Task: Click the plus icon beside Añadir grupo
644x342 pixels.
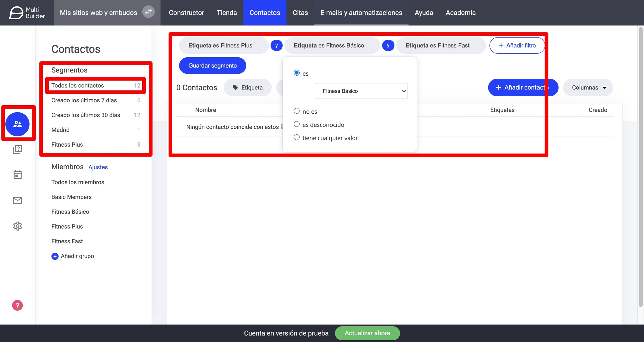Action: 55,256
